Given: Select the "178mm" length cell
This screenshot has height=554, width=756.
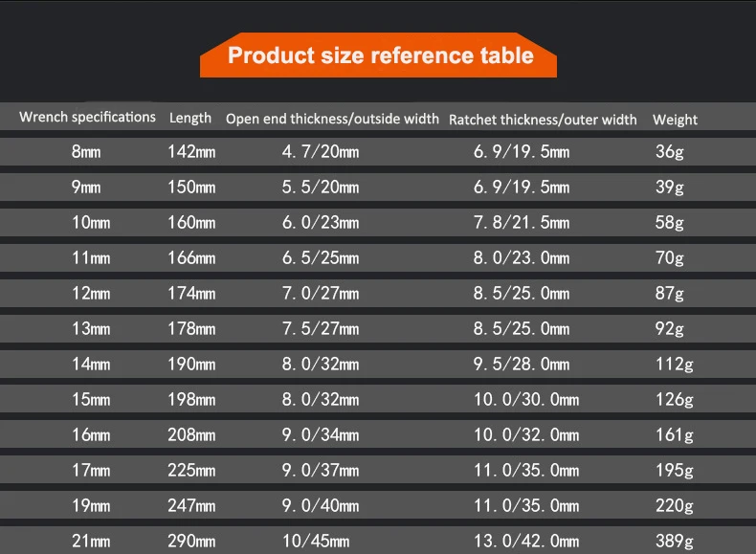Looking at the screenshot, I should tap(191, 329).
